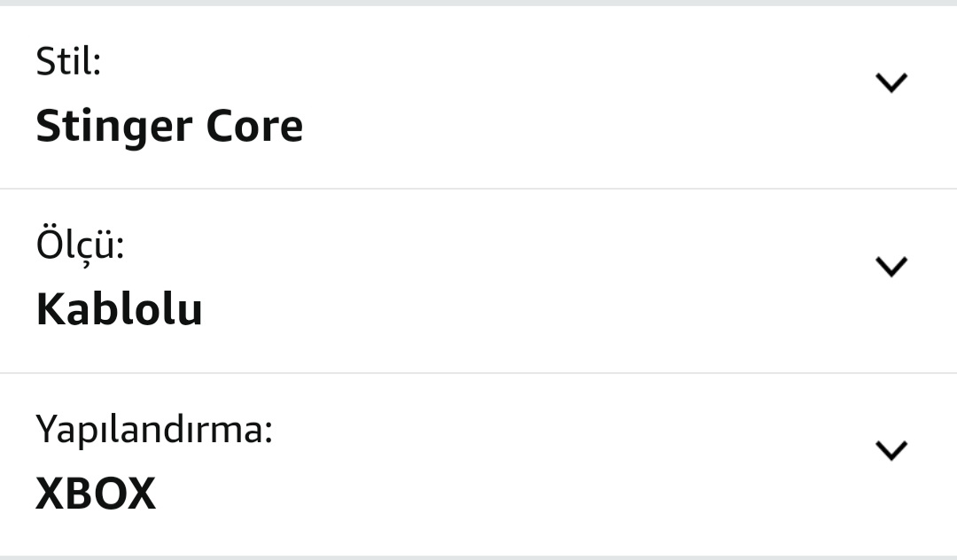Open the Ölçü size selector
957x560 pixels.
point(478,281)
